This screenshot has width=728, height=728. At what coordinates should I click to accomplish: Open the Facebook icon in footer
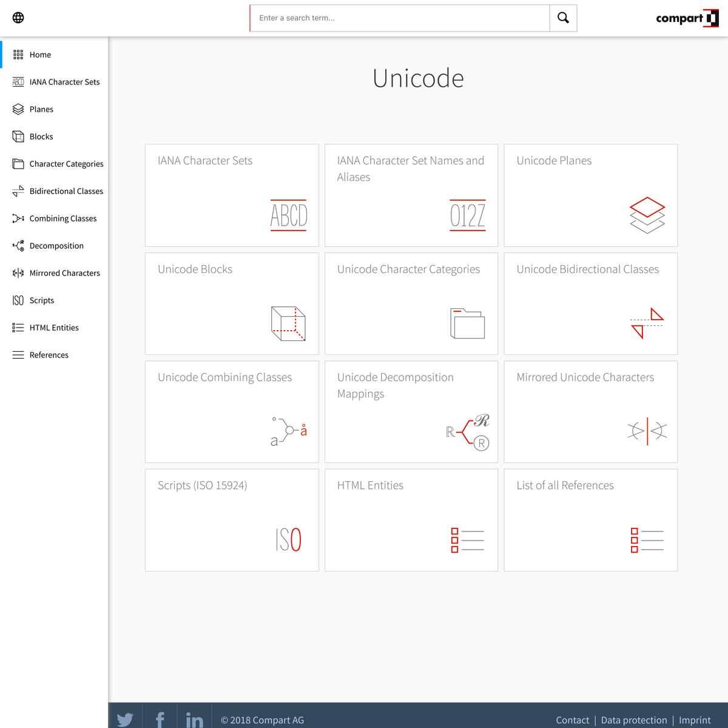point(160,718)
